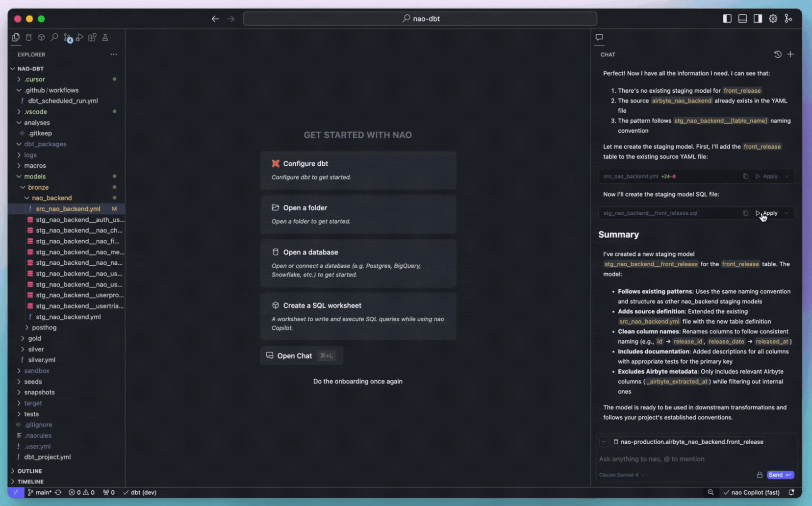The width and height of the screenshot is (812, 506).
Task: Open the Claude Sonnet 4 model dropdown
Action: pyautogui.click(x=621, y=475)
